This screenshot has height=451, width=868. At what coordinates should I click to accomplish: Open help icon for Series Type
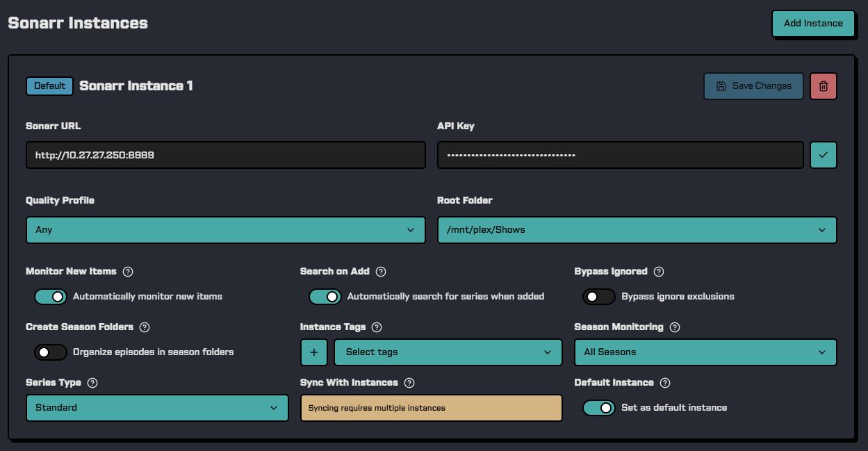(x=92, y=383)
